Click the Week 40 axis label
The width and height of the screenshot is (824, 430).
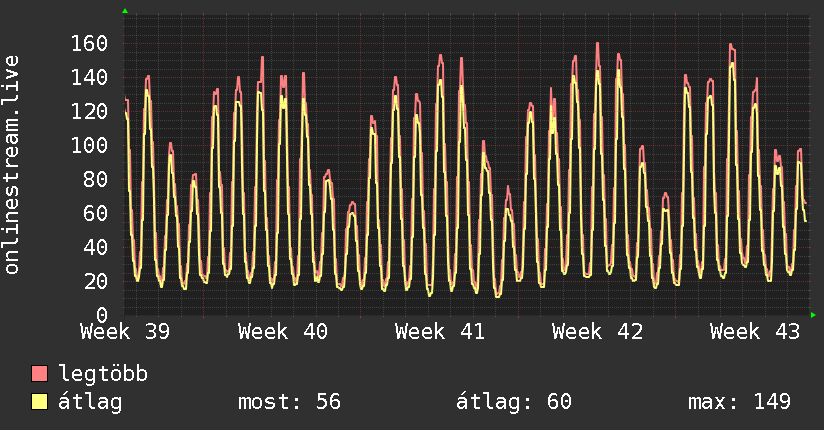283,332
